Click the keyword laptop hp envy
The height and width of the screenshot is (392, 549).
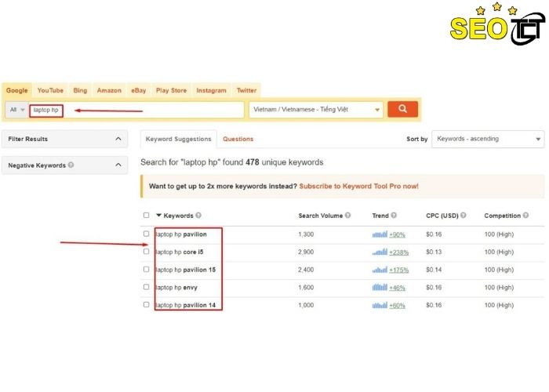(x=176, y=288)
